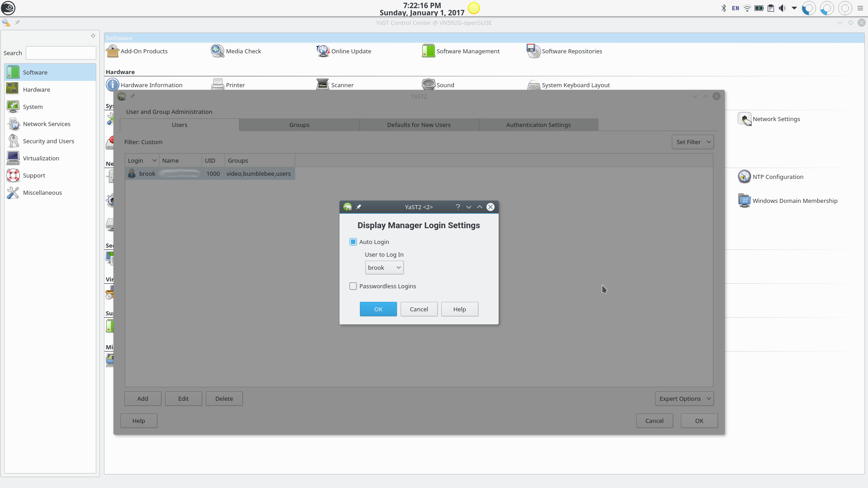
Task: Click the UID column header
Action: (x=213, y=160)
